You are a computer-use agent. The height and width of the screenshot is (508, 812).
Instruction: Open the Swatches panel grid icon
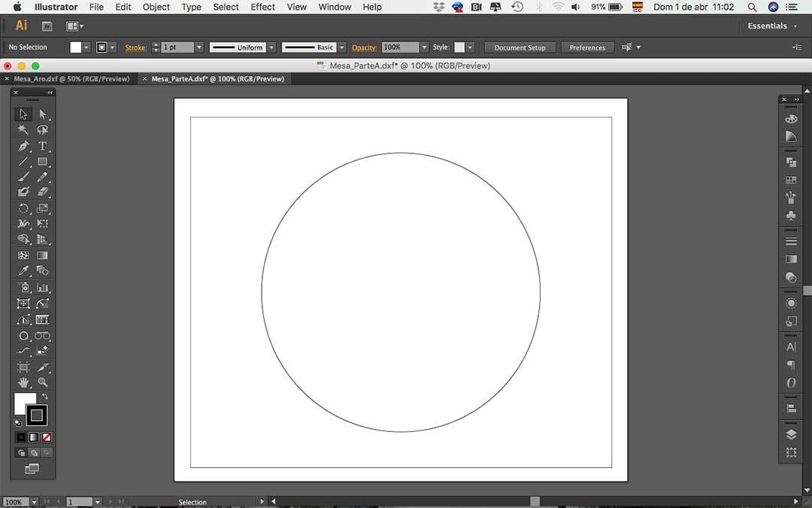tap(791, 180)
